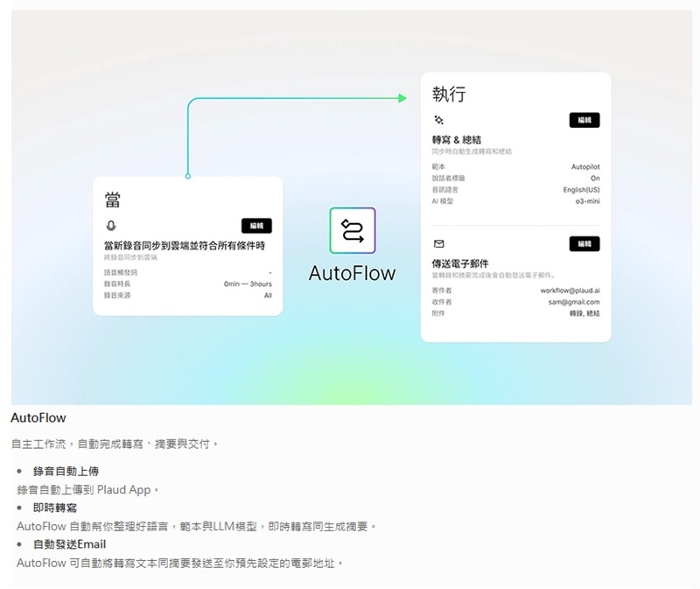Click the sender address workflow@plaud.ai
Viewport: 700px width, 589px height.
point(570,290)
